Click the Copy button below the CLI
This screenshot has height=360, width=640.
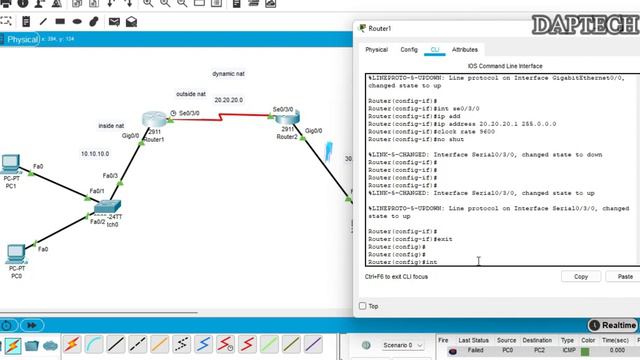coord(581,276)
